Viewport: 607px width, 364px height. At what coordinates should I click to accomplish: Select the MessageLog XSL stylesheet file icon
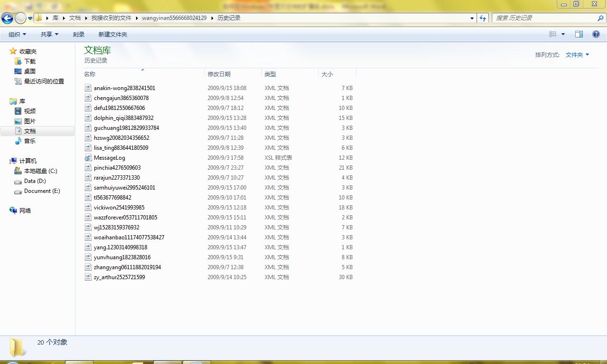pyautogui.click(x=88, y=158)
